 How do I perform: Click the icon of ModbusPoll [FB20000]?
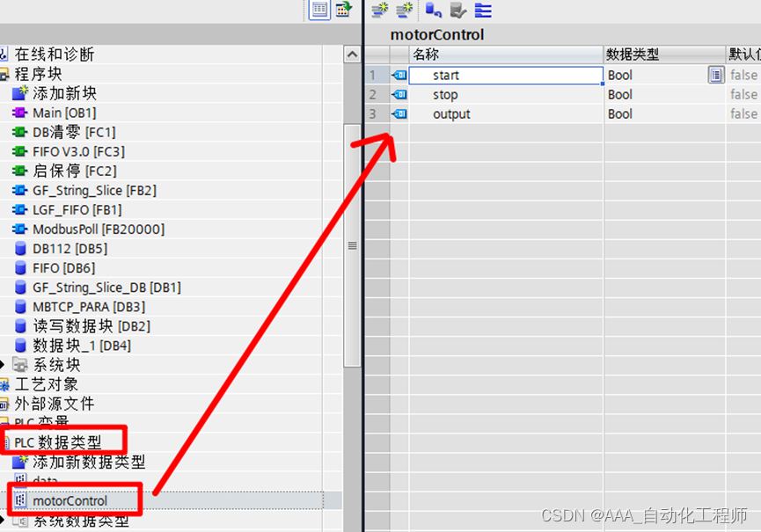(19, 229)
